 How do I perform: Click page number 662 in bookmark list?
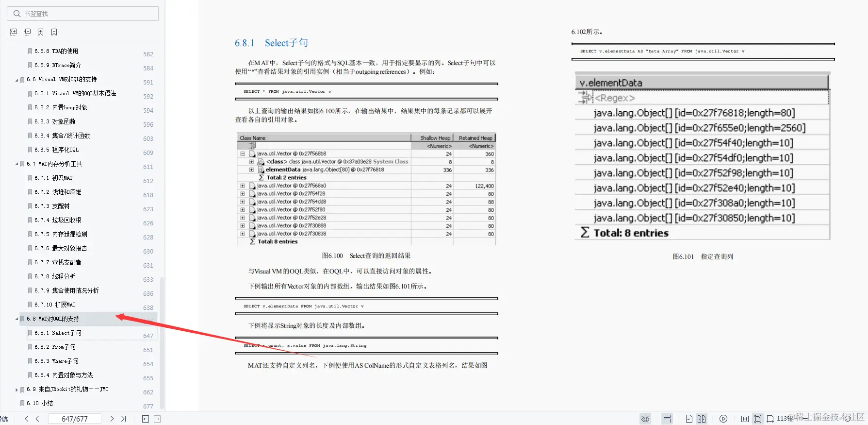tap(148, 392)
